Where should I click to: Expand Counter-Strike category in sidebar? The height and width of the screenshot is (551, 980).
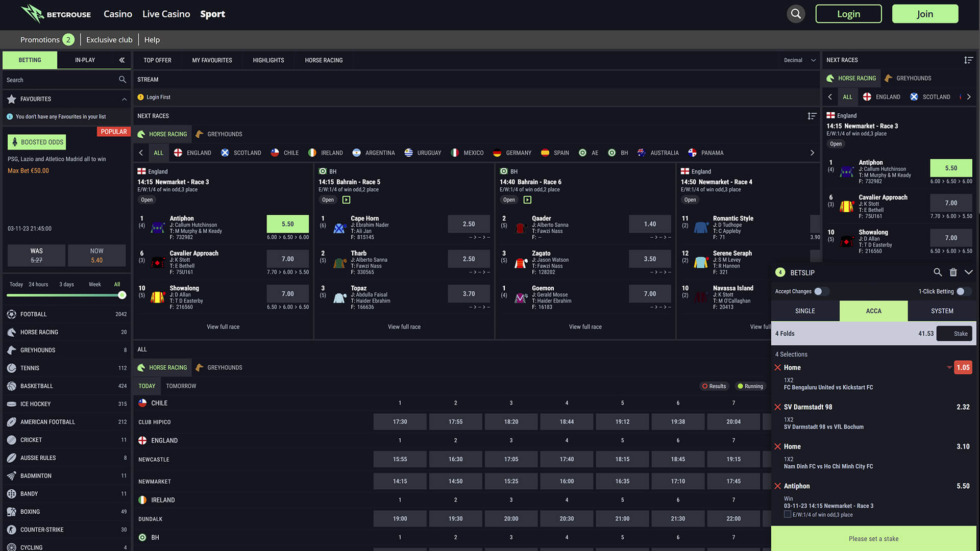click(x=66, y=530)
